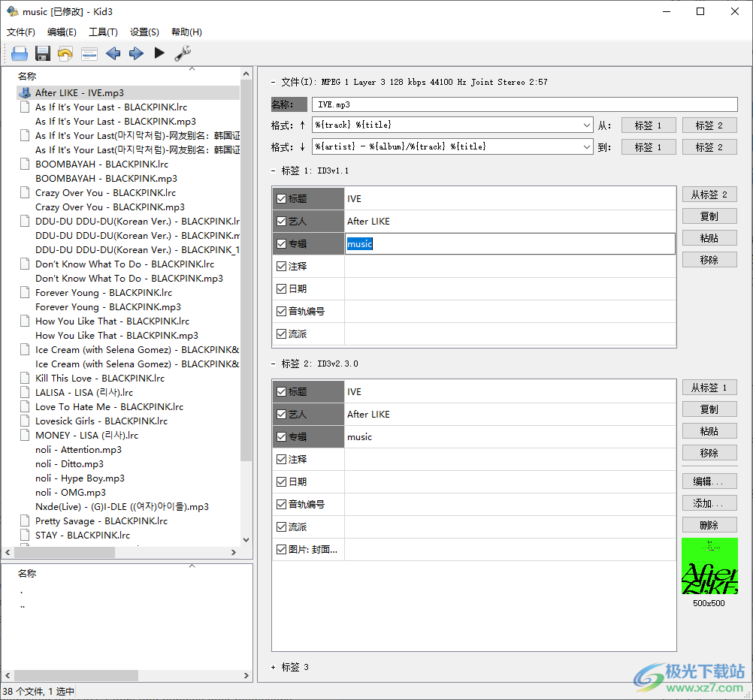Click the 添加... button
The image size is (753, 700).
coord(709,503)
